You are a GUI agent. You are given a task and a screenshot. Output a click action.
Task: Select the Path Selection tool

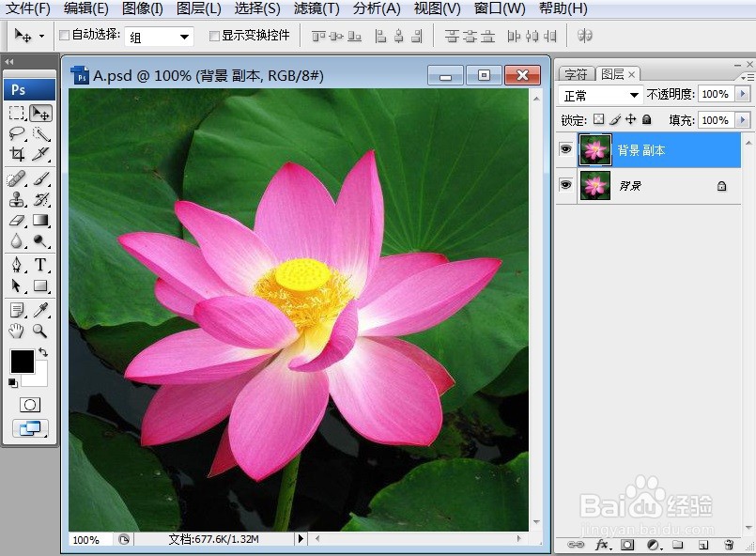pos(17,286)
